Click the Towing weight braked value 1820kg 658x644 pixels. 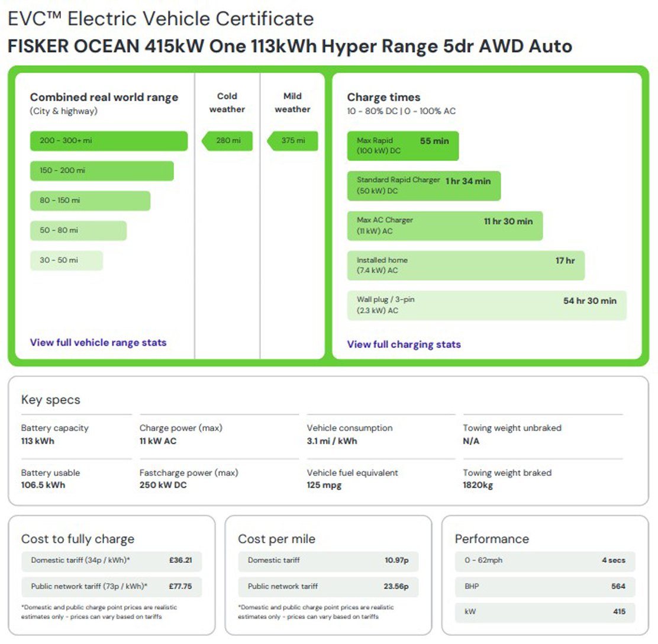tap(478, 485)
